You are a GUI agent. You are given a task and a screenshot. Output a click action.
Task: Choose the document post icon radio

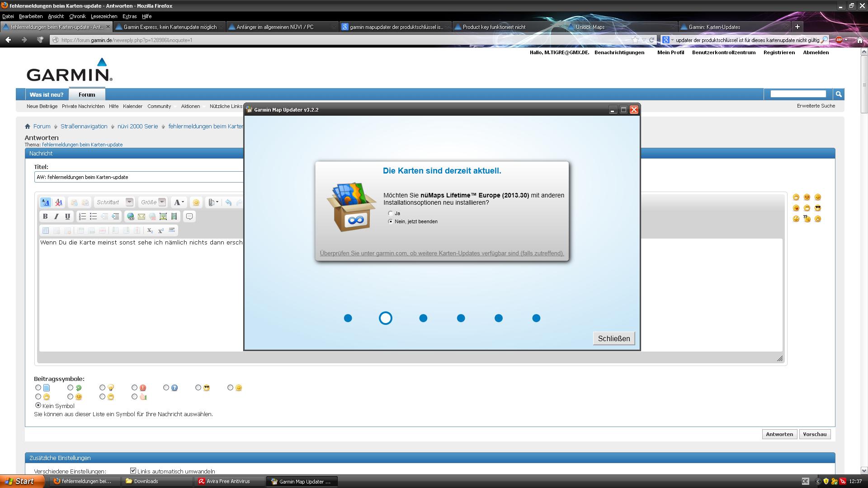(x=38, y=387)
